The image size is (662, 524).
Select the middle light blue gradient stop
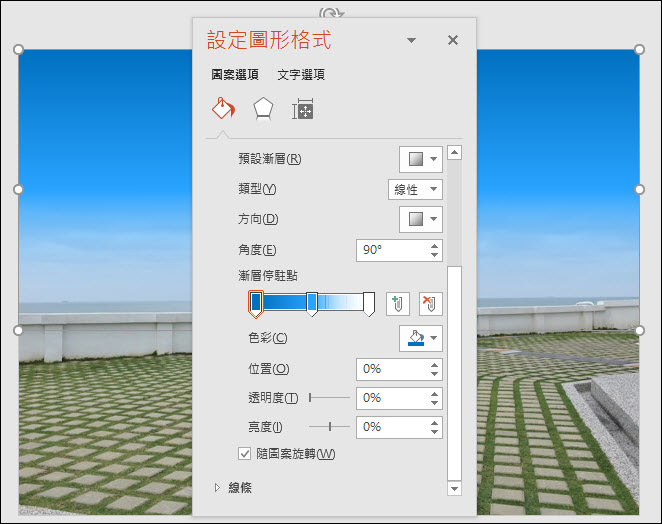[312, 304]
